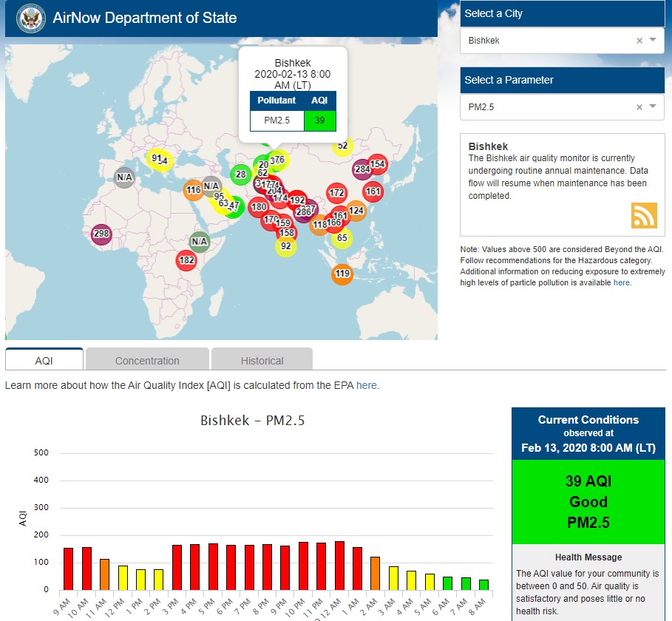This screenshot has height=621, width=672.
Task: Clear the PM2.5 parameter selection
Action: [x=639, y=107]
